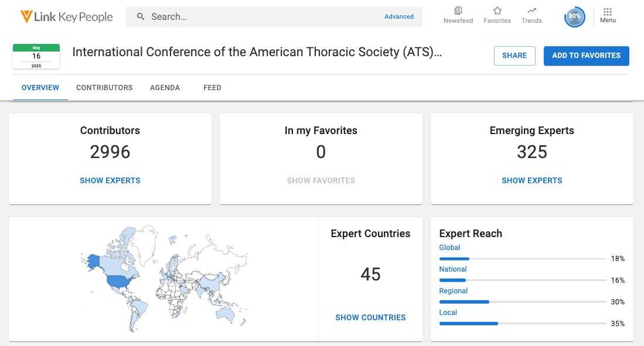Select the Overview tab
The image size is (644, 346).
click(40, 88)
